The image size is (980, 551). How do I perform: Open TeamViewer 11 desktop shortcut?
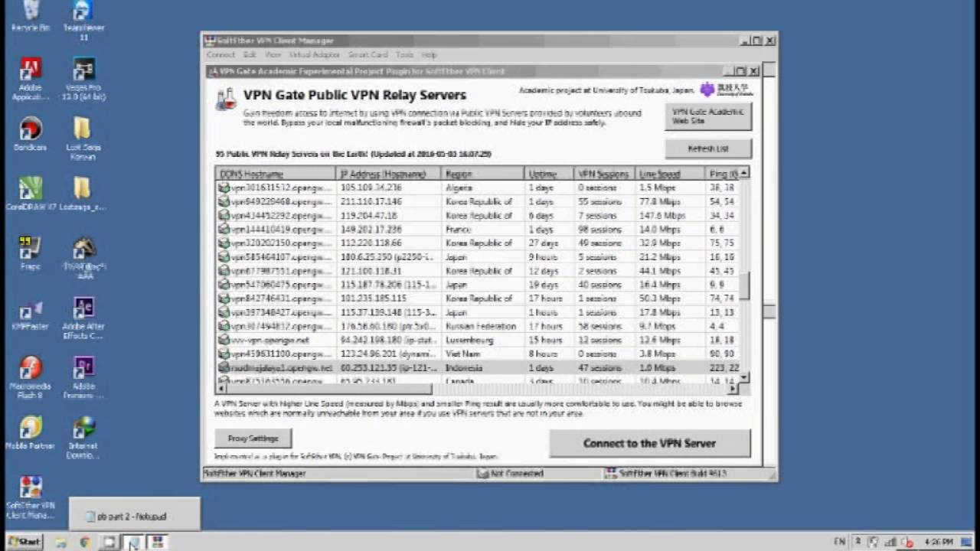point(83,21)
